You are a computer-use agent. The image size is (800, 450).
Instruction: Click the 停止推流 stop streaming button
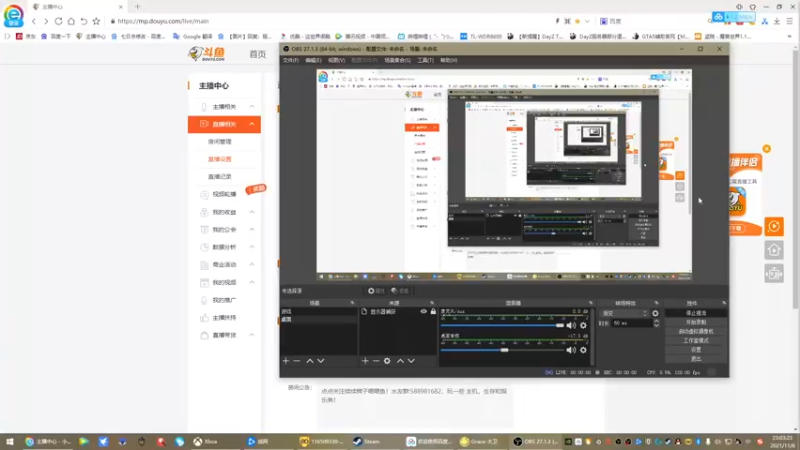pos(696,313)
